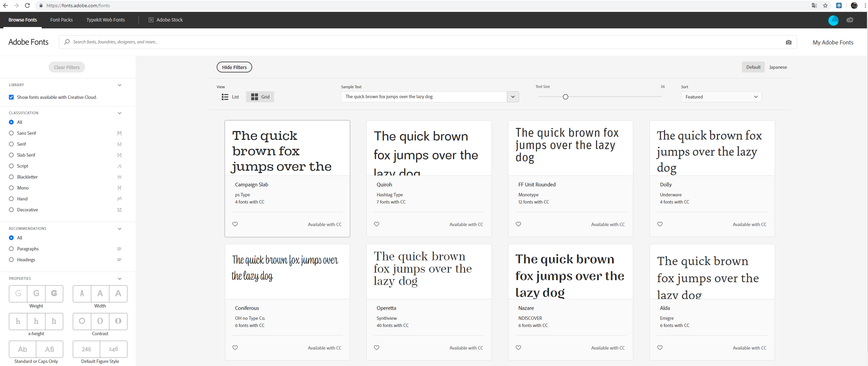The height and width of the screenshot is (366, 868).
Task: Select condensed width A property
Action: pos(82,293)
